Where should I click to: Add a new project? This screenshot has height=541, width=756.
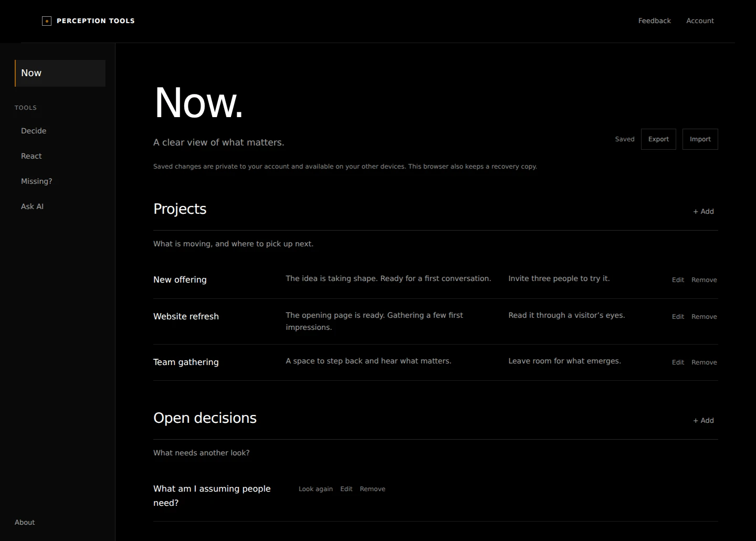(x=703, y=212)
